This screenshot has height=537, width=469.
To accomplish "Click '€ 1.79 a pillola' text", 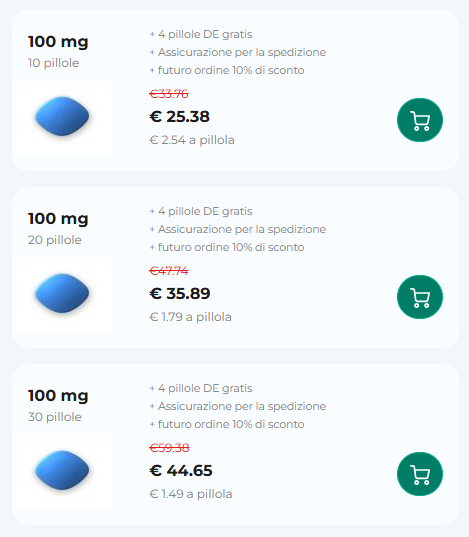I will pos(190,317).
